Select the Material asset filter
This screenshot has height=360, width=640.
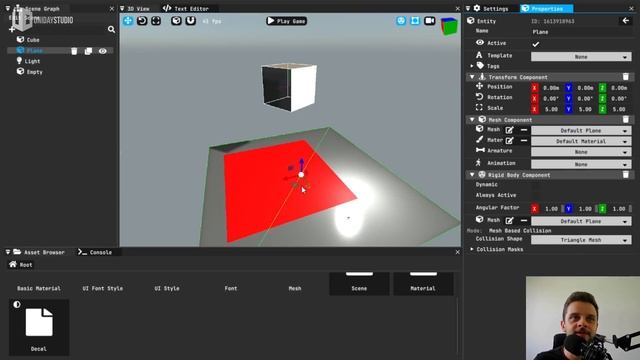pyautogui.click(x=423, y=284)
